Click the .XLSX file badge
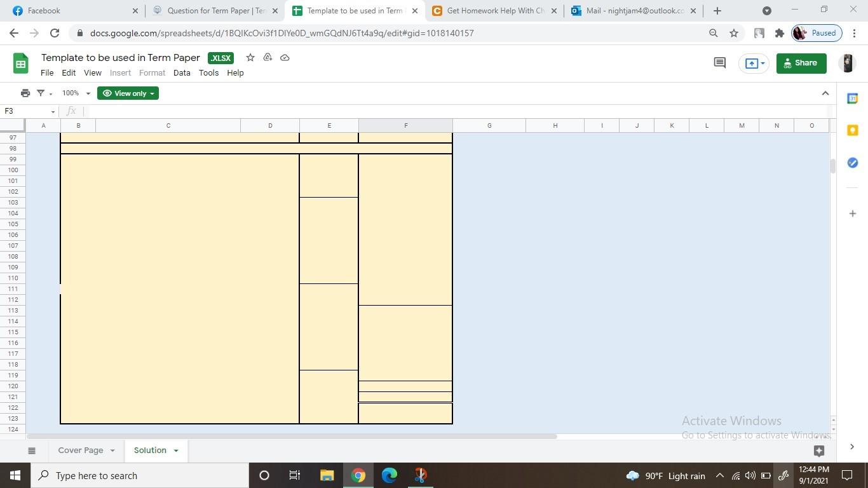 point(220,58)
